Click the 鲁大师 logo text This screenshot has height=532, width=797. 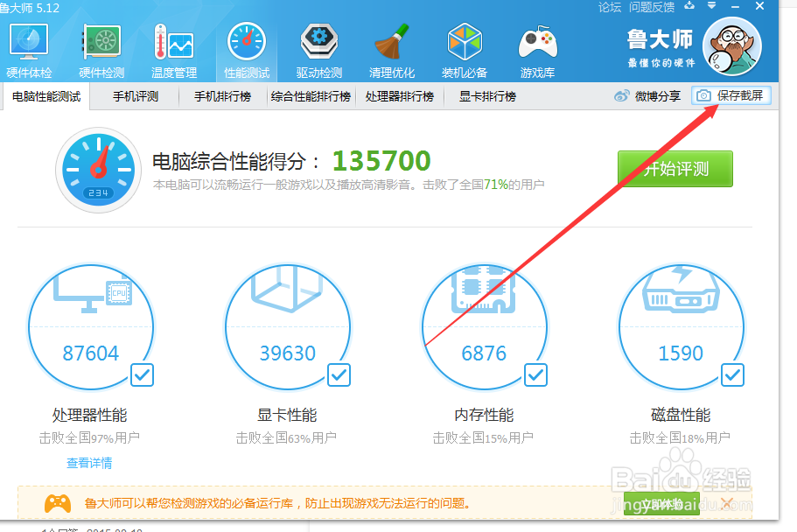coord(661,39)
